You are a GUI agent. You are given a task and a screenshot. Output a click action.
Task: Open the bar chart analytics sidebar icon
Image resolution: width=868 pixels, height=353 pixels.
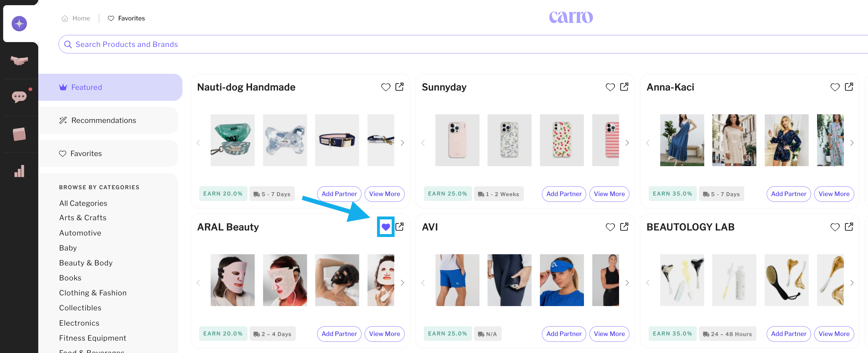[x=19, y=171]
